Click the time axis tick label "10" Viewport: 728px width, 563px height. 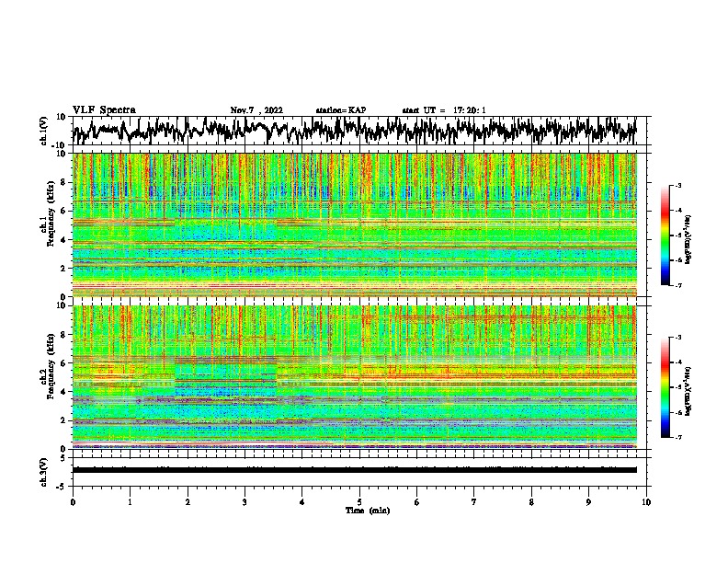click(646, 502)
